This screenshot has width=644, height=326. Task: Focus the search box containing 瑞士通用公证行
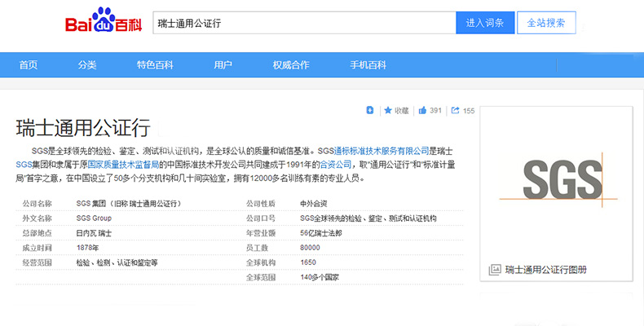[304, 23]
